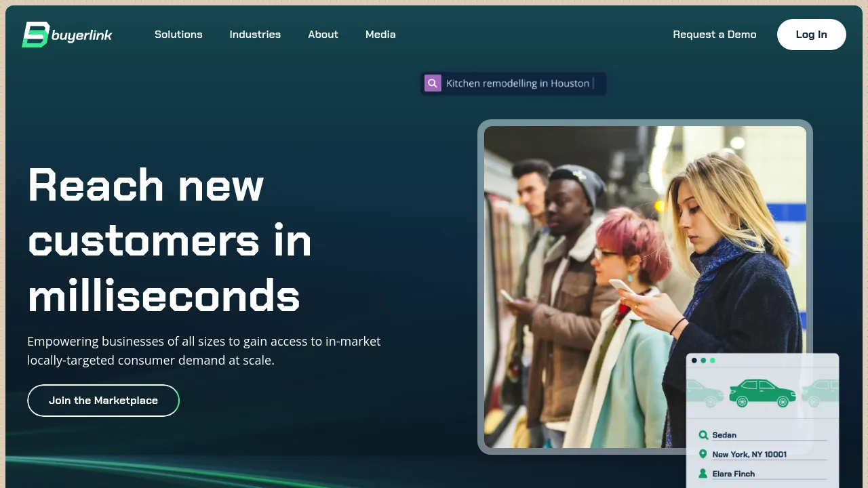The image size is (868, 488).
Task: Click the magnifier icon beside Sedan
Action: [x=703, y=435]
